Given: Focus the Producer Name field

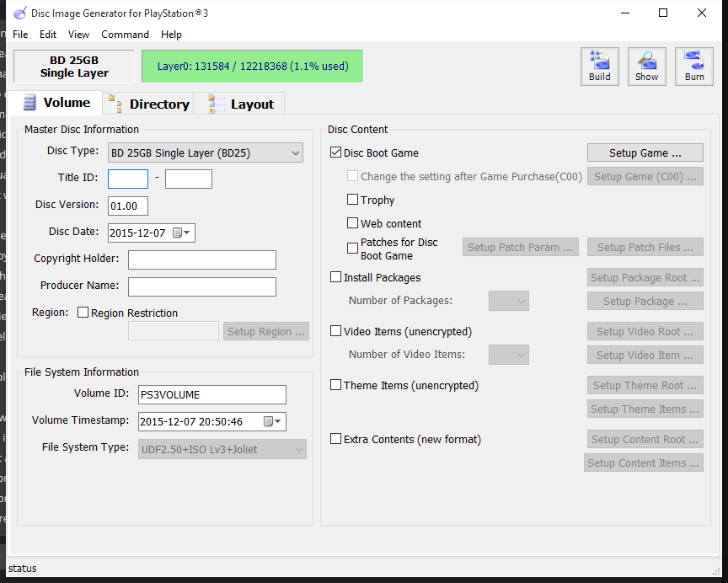Looking at the screenshot, I should click(202, 286).
